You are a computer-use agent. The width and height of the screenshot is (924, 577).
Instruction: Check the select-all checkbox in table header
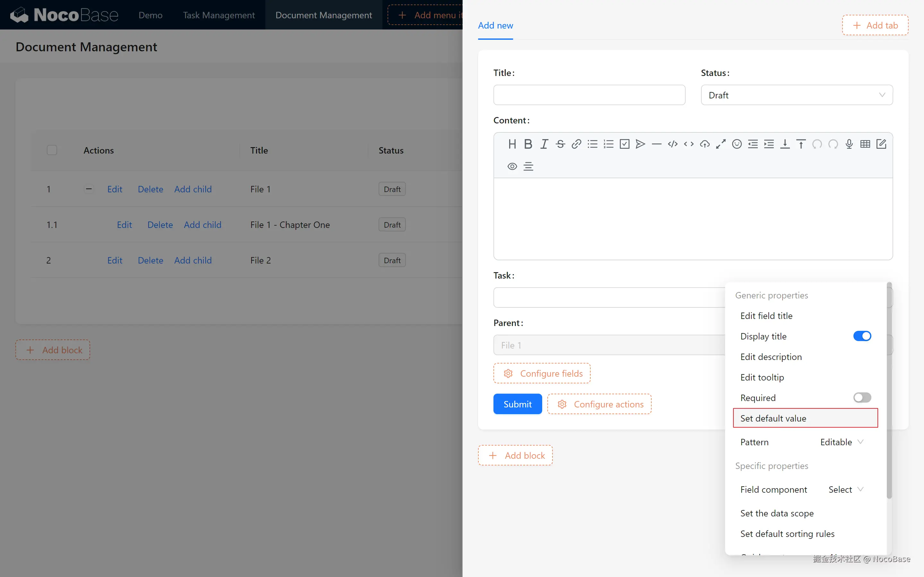(52, 150)
